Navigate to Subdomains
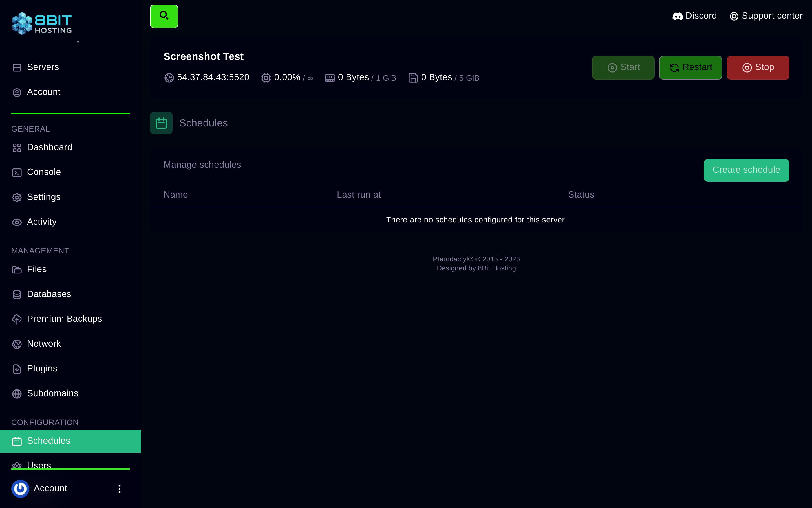The width and height of the screenshot is (812, 508). tap(70, 393)
